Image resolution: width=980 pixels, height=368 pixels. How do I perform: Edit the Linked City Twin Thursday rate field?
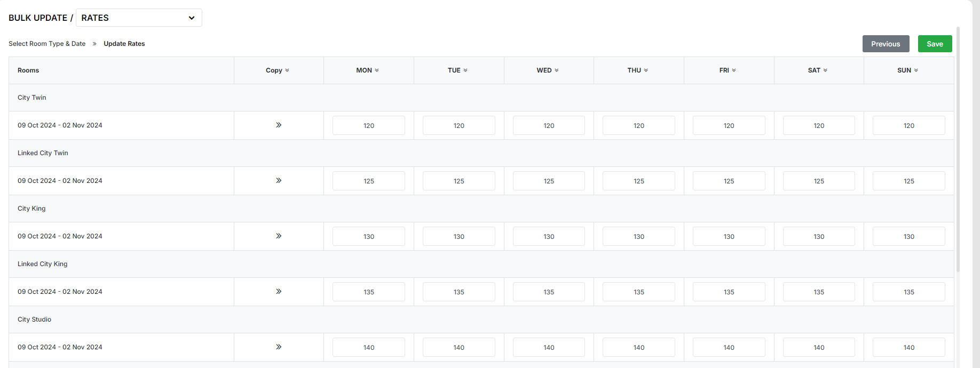point(638,181)
